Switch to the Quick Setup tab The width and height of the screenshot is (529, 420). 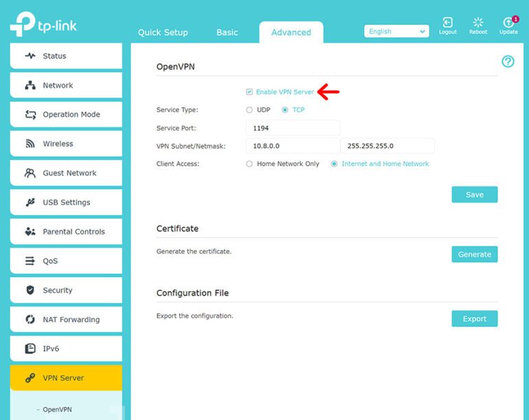coord(163,32)
